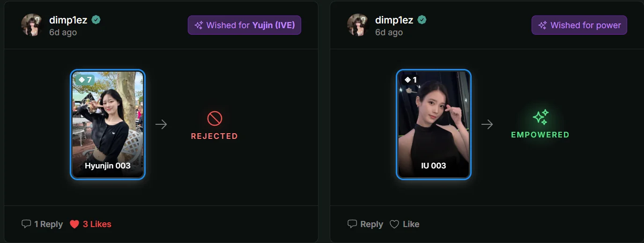Open the IU 003 card thumbnail
Viewport: 644px width, 243px height.
[434, 124]
